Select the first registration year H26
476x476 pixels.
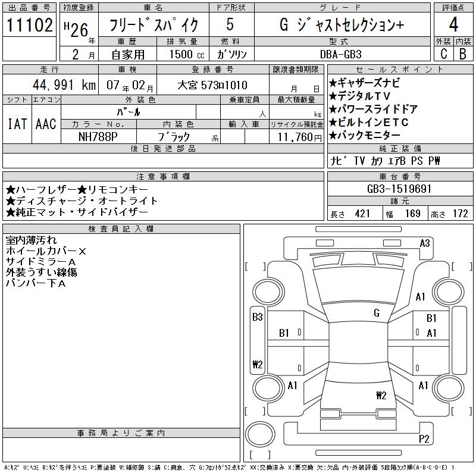click(76, 30)
